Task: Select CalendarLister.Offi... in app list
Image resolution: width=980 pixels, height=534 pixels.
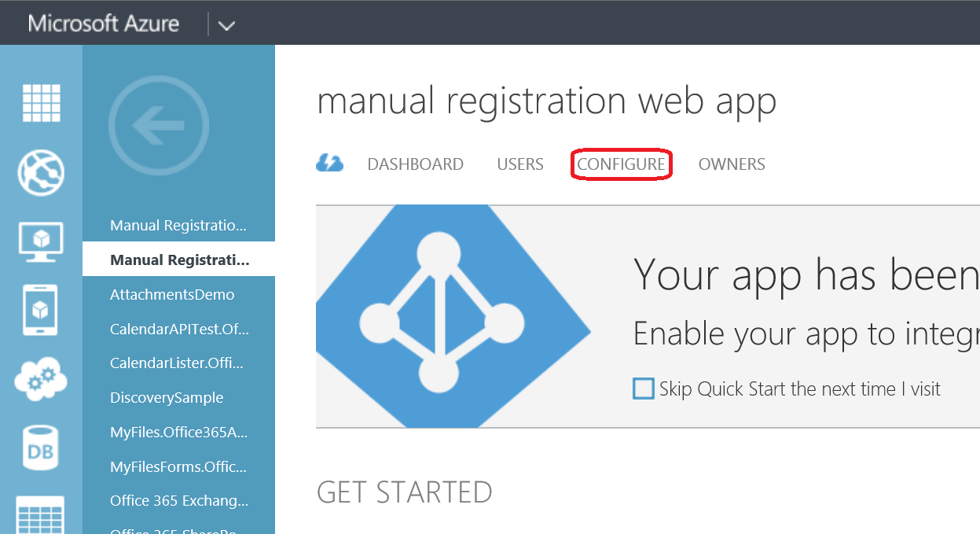Action: click(178, 363)
